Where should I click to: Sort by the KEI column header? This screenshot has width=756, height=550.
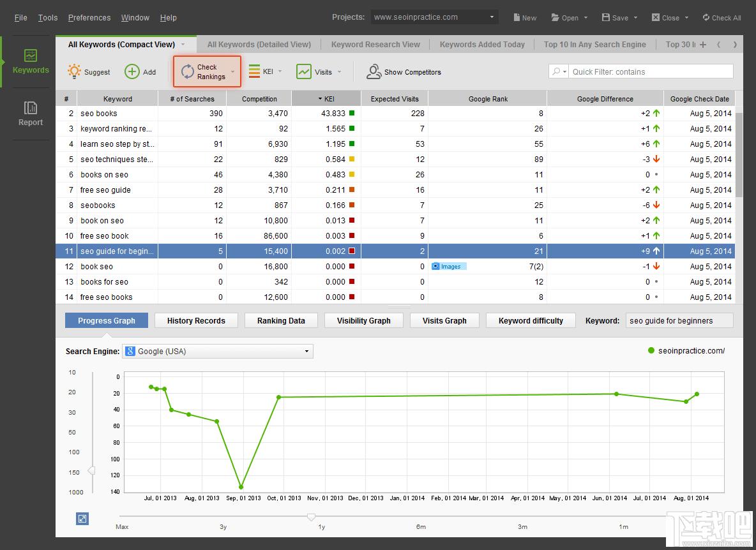[x=326, y=99]
